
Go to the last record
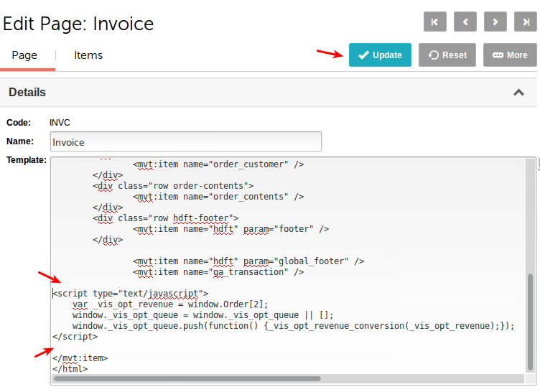point(526,22)
